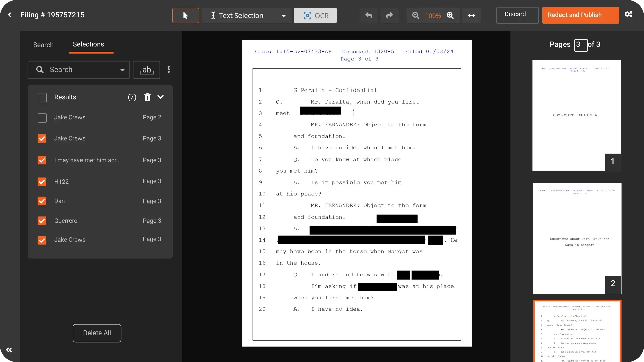This screenshot has height=362, width=644.
Task: Click the undo arrow icon
Action: 369,15
